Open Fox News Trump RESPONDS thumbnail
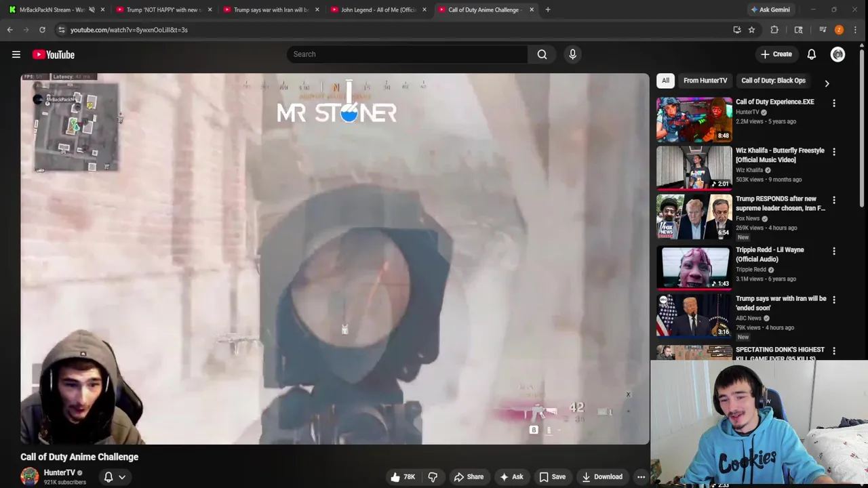The image size is (868, 488). click(694, 216)
